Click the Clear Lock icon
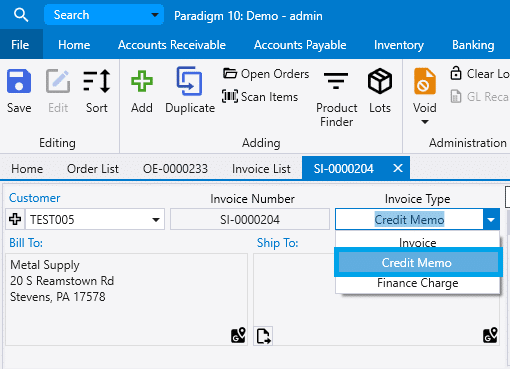510x369 pixels. 456,73
